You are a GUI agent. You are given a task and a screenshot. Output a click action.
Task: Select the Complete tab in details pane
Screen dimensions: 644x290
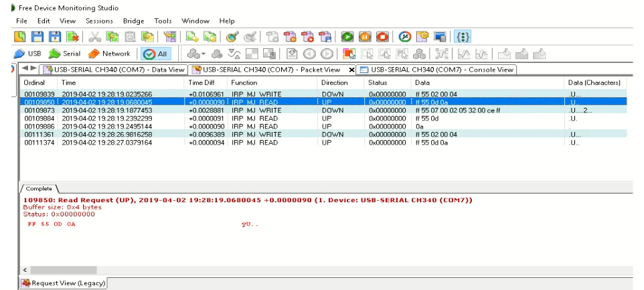pos(39,189)
